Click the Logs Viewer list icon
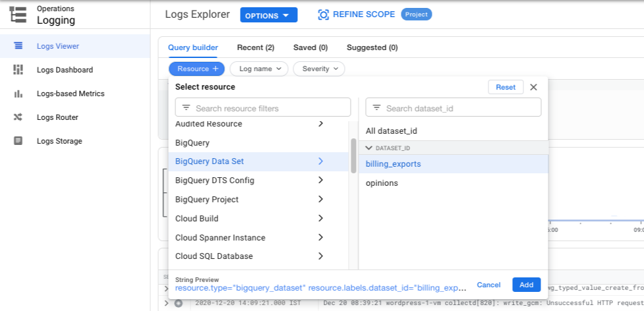 pos(18,46)
